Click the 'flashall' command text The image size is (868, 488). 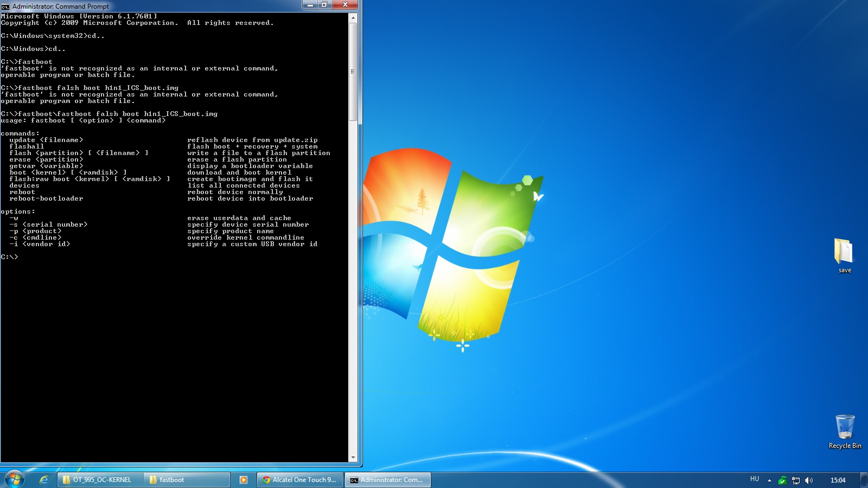point(27,146)
